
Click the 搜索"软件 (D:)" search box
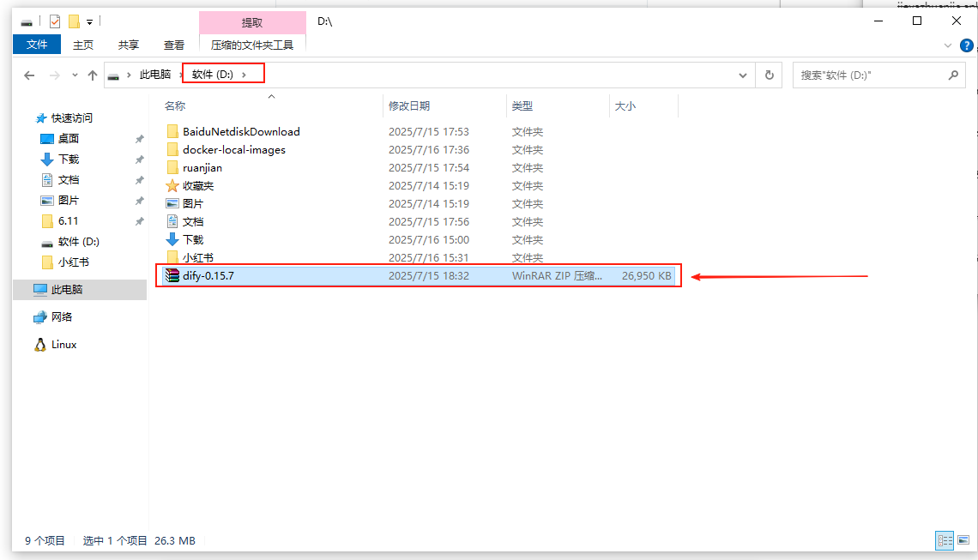(871, 75)
